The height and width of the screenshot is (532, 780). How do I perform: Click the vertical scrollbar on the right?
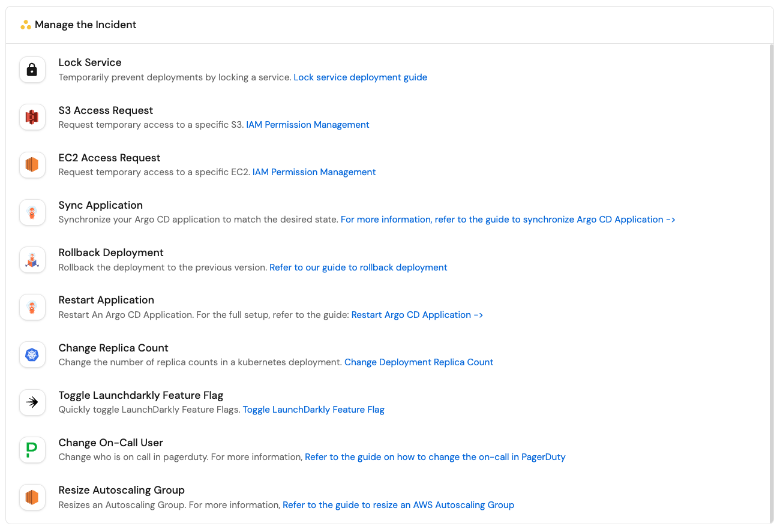[771, 283]
